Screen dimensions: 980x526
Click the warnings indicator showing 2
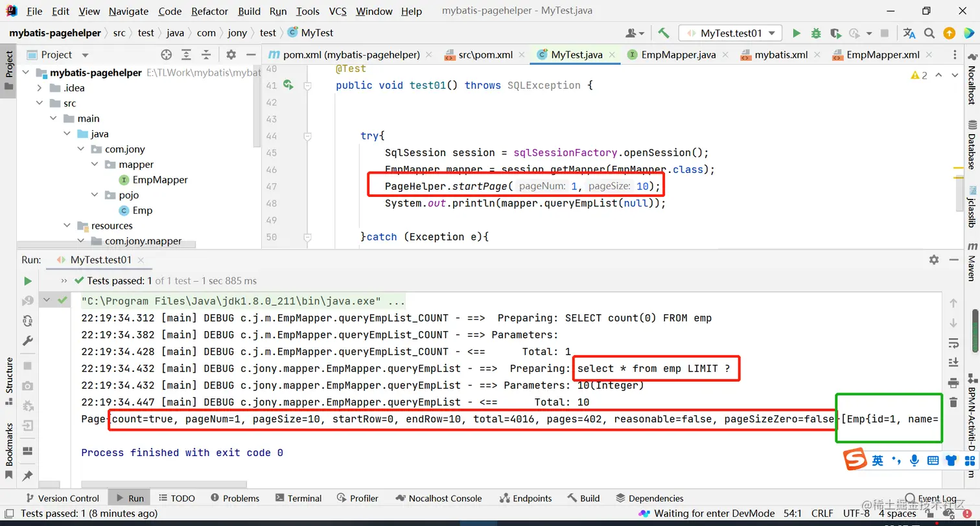920,75
